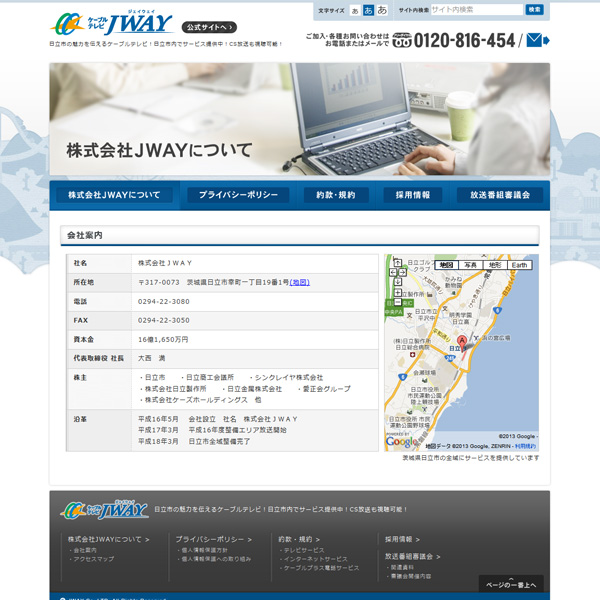The image size is (600, 600).
Task: Open the 利用規約 map terms link
Action: [x=525, y=446]
